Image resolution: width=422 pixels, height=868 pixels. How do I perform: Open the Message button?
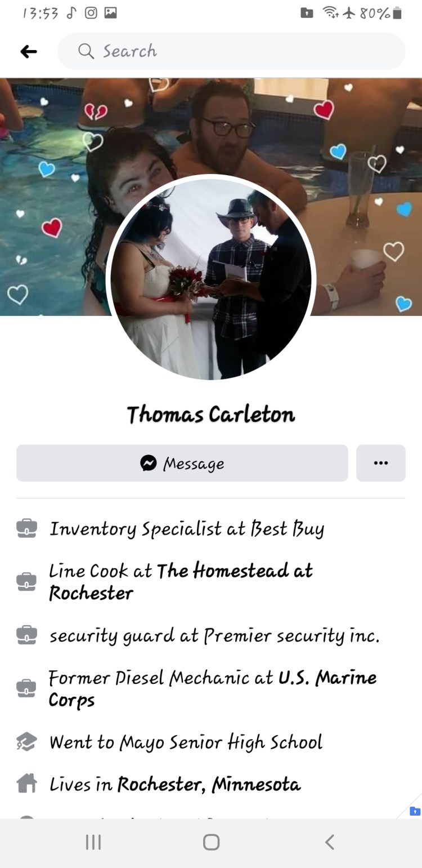(x=182, y=463)
